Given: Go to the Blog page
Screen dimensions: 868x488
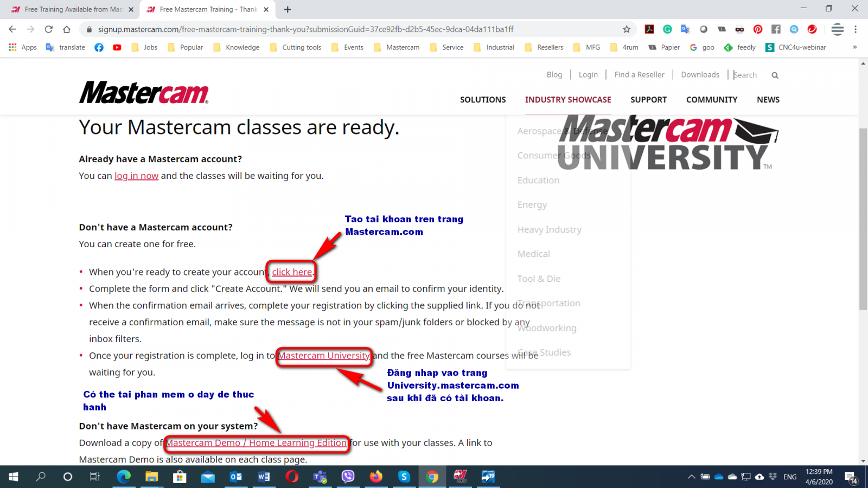Looking at the screenshot, I should (x=554, y=75).
